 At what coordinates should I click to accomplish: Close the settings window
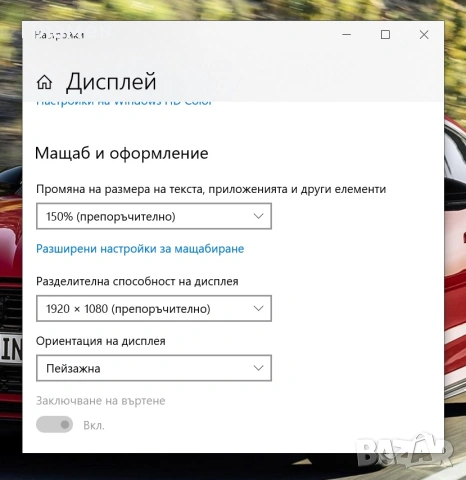[x=424, y=34]
